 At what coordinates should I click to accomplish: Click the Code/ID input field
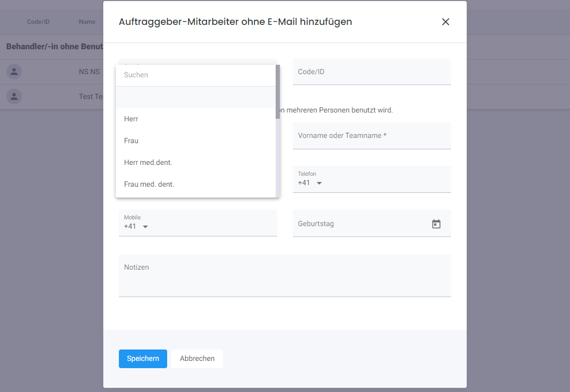372,71
